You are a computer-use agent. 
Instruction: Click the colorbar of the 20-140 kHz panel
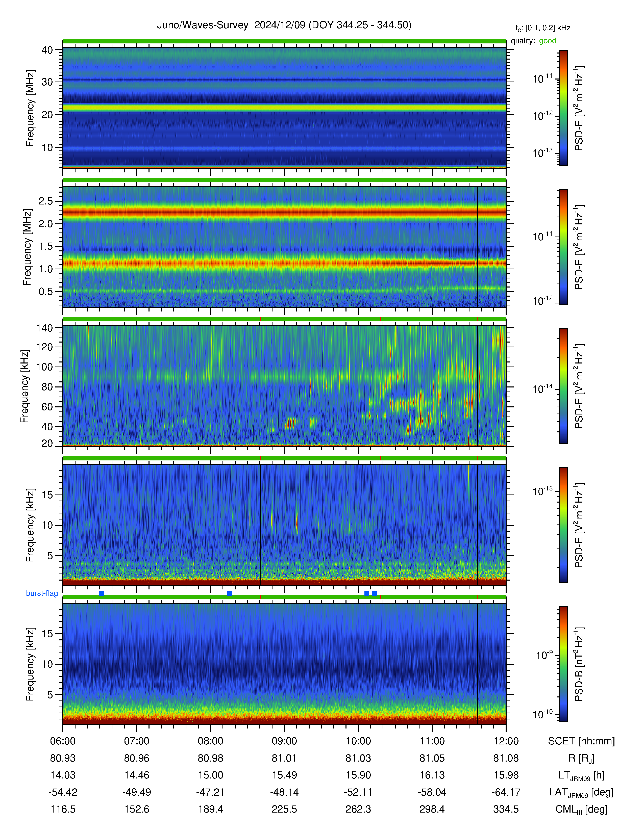[x=563, y=386]
